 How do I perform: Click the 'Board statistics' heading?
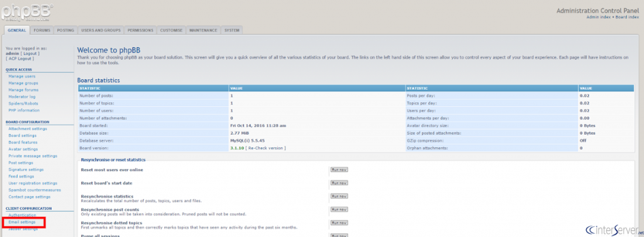tap(99, 80)
